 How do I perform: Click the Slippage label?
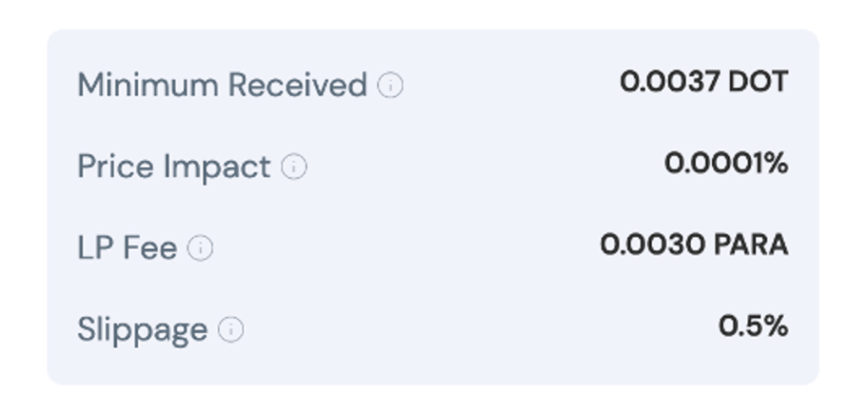pyautogui.click(x=142, y=330)
